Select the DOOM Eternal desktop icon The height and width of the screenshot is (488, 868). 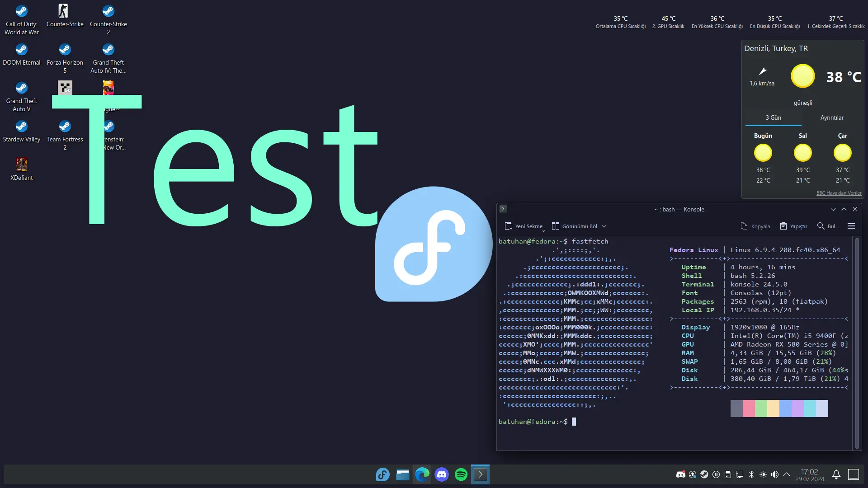pos(22,55)
